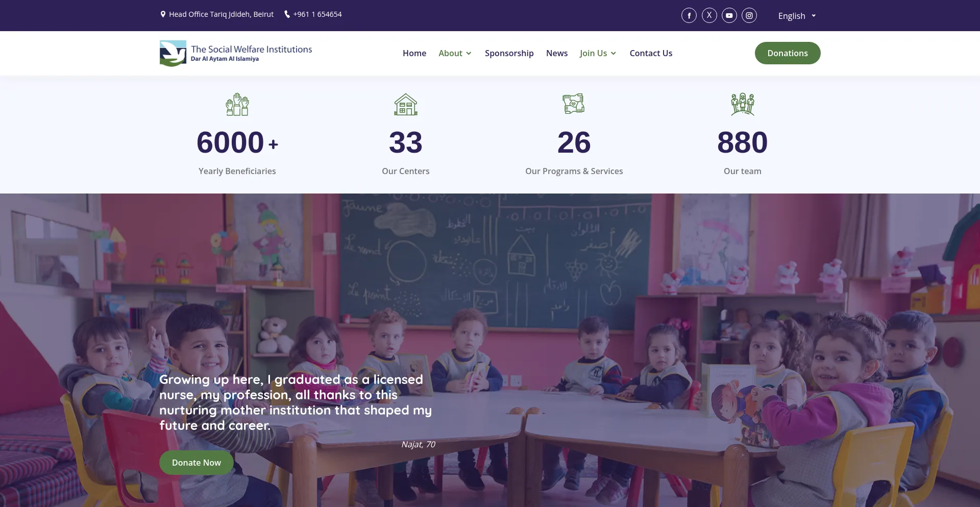Click The Social Welfare Institutions site title
The image size is (980, 507).
[x=252, y=49]
